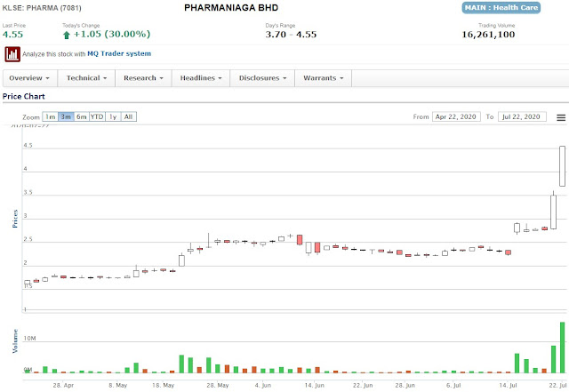Edit the From date Apr 22, 2020

456,116
